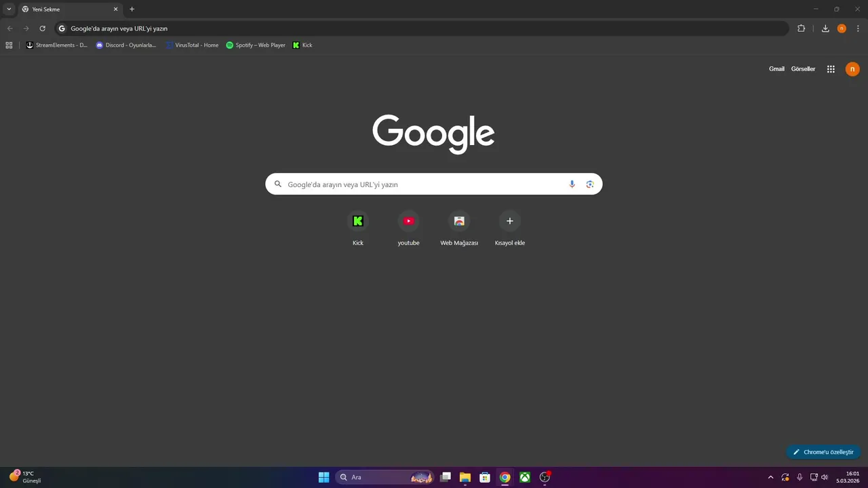Viewport: 868px width, 488px height.
Task: Open the apps grid in bookmarks bar
Action: point(9,45)
